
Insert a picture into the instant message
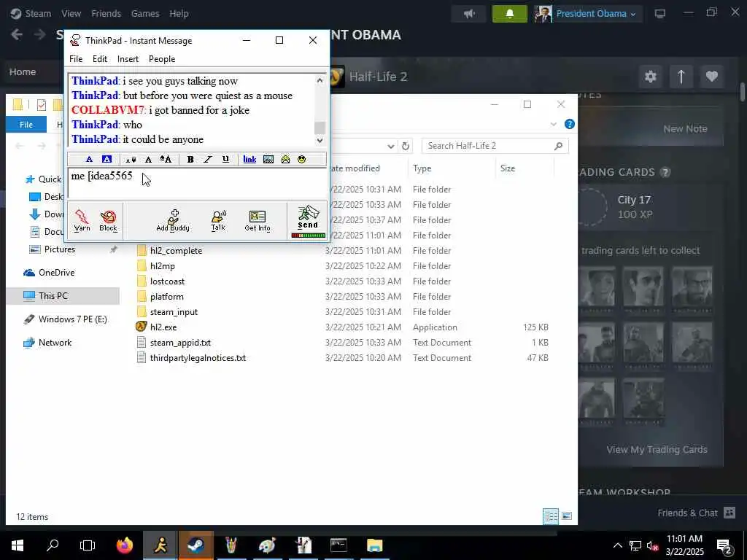coord(268,160)
